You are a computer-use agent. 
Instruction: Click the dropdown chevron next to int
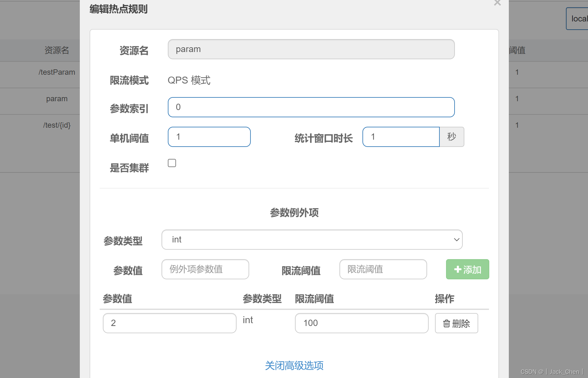tap(456, 240)
